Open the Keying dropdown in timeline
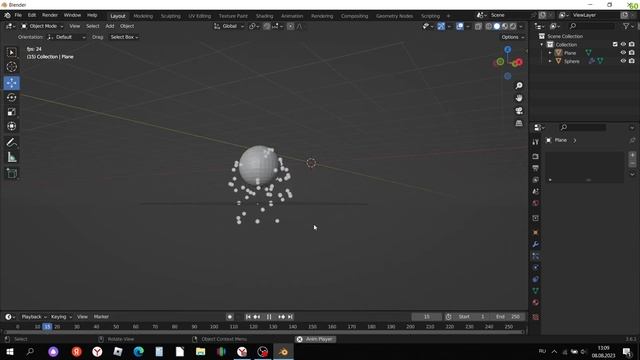 coord(61,317)
